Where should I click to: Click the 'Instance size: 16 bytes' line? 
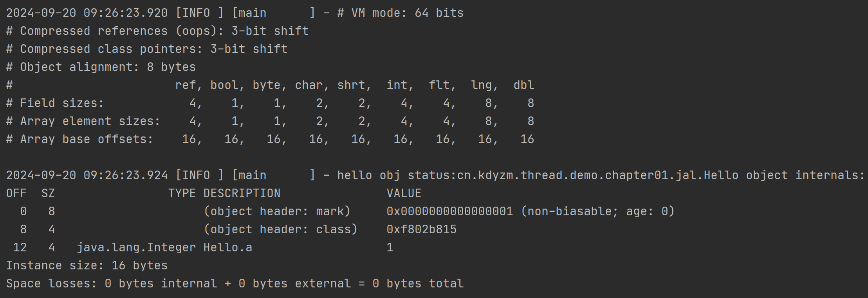coord(87,265)
